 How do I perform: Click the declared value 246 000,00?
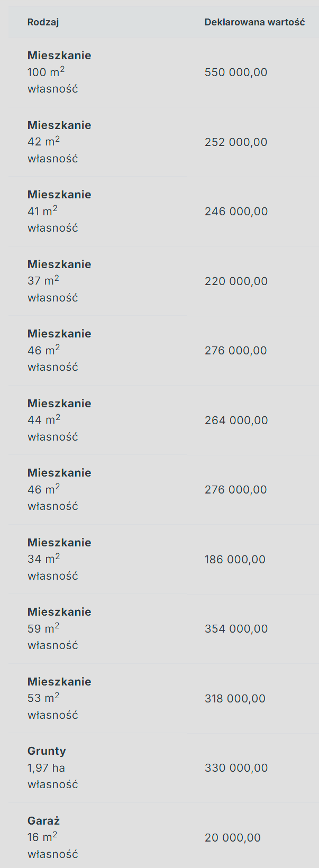(x=236, y=212)
